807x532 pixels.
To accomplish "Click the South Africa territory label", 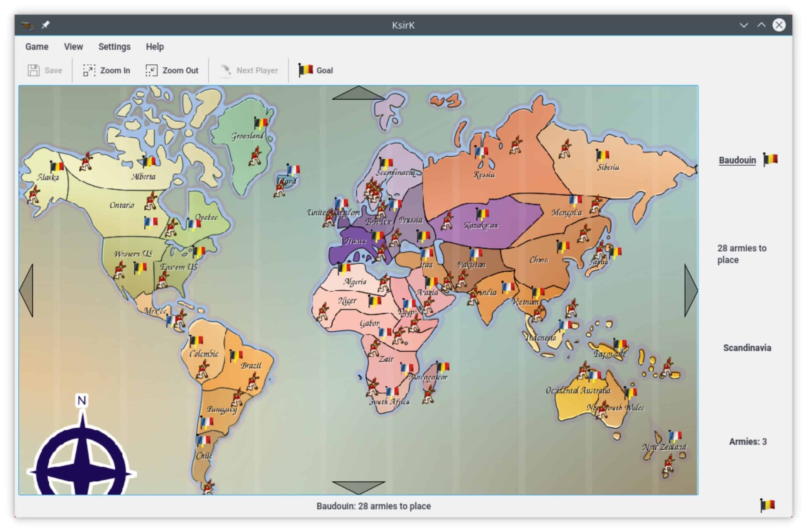I will [x=389, y=402].
